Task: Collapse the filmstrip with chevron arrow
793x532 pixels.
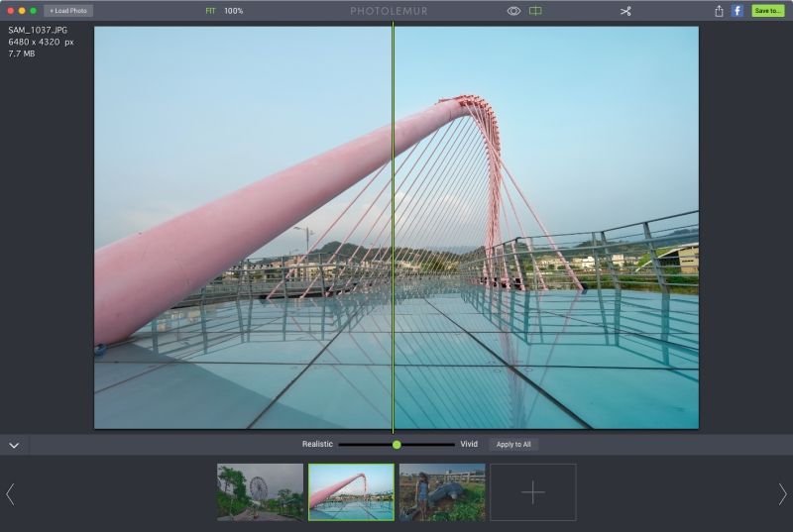Action: [x=14, y=445]
